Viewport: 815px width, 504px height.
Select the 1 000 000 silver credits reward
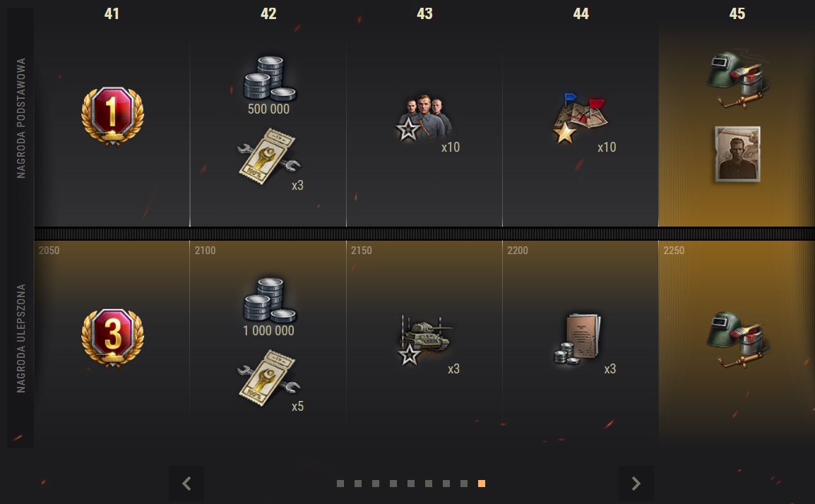pos(269,300)
